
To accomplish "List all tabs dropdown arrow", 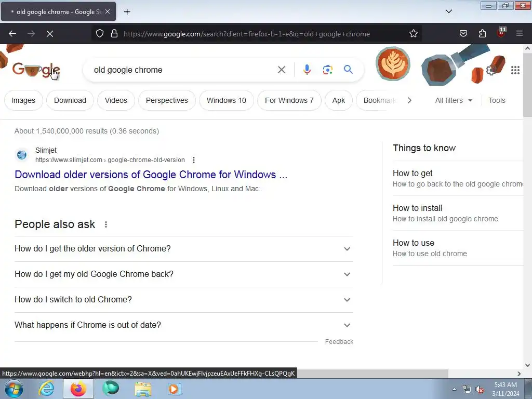I will pyautogui.click(x=448, y=11).
